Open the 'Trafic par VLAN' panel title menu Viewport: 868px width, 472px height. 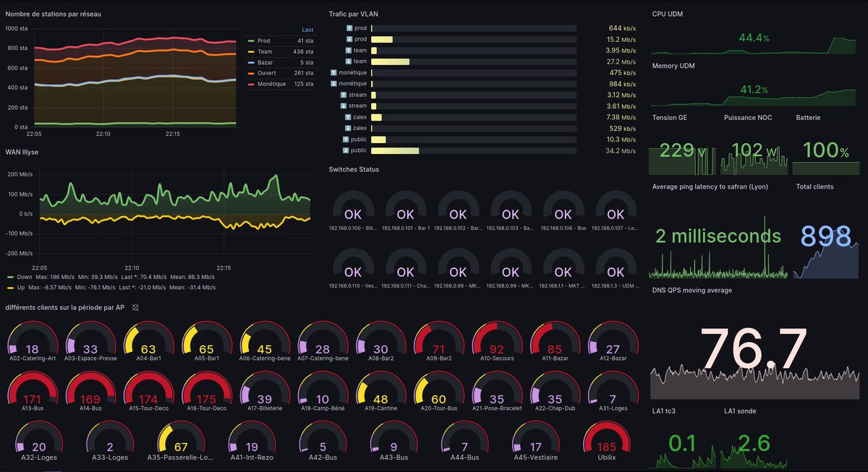353,14
